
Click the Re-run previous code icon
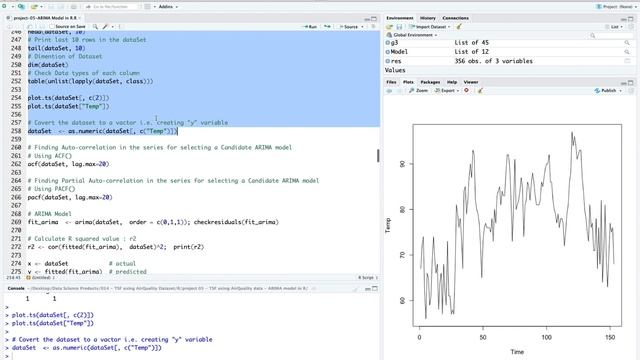327,27
